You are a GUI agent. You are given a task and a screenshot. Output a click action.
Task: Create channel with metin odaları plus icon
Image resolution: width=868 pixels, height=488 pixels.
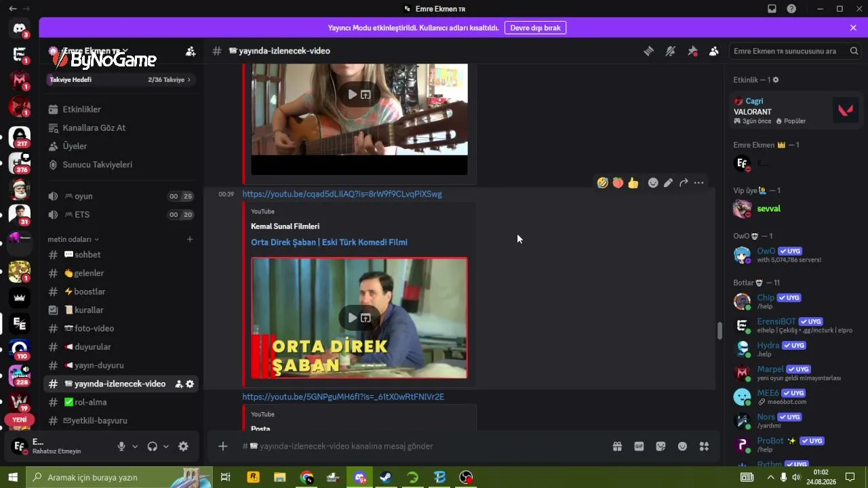point(190,239)
